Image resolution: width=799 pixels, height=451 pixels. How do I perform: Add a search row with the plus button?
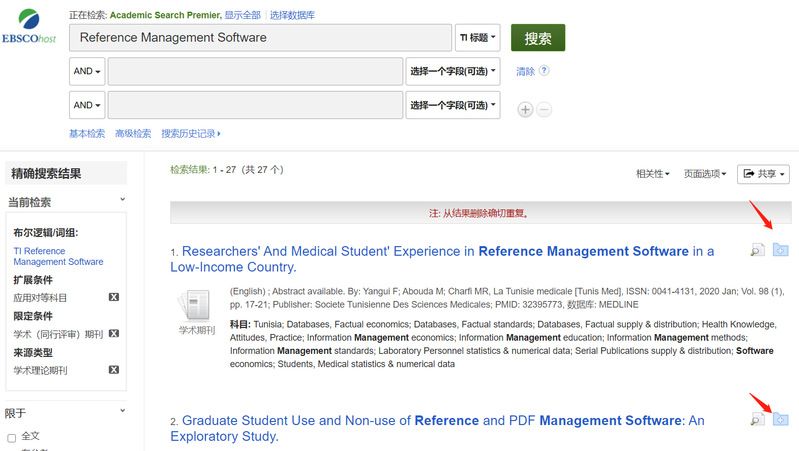coord(525,109)
